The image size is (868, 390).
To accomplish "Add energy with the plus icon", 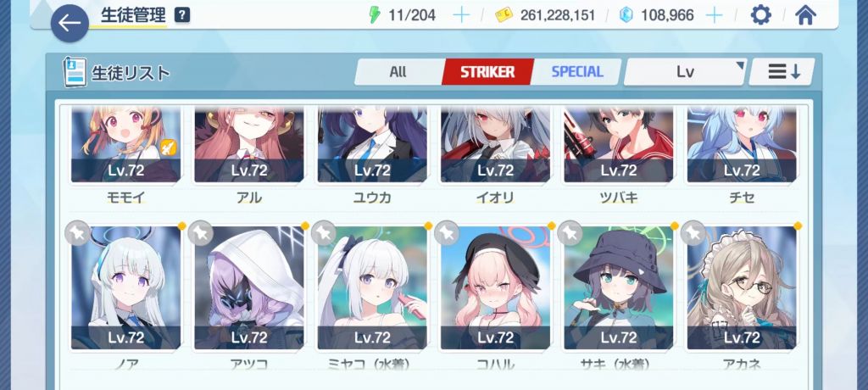I will click(x=461, y=15).
